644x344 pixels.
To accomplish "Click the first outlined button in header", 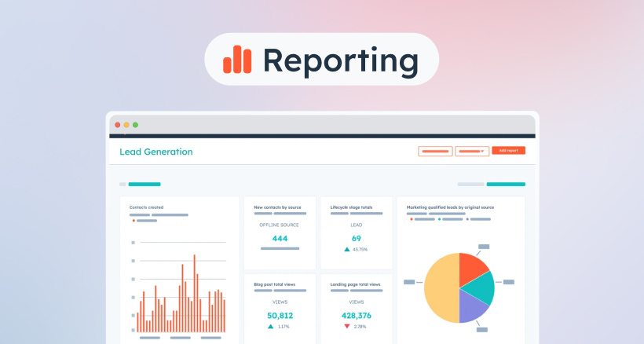I will coord(435,151).
